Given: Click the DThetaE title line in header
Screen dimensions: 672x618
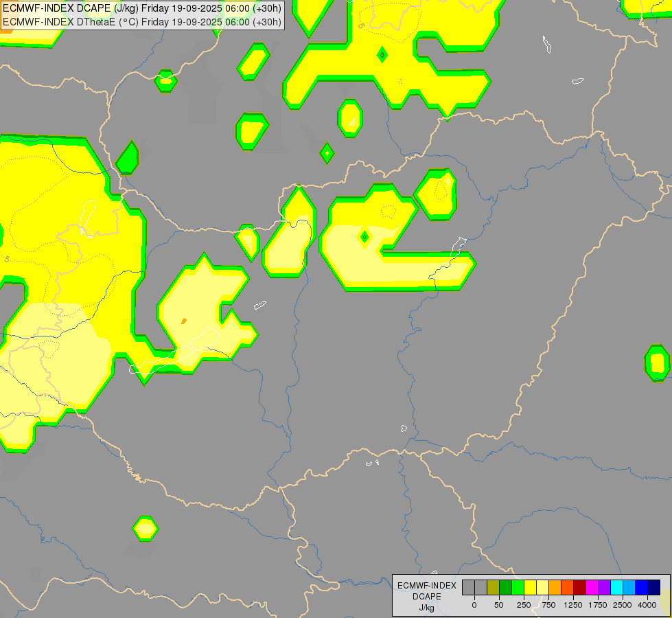Looking at the screenshot, I should 142,22.
